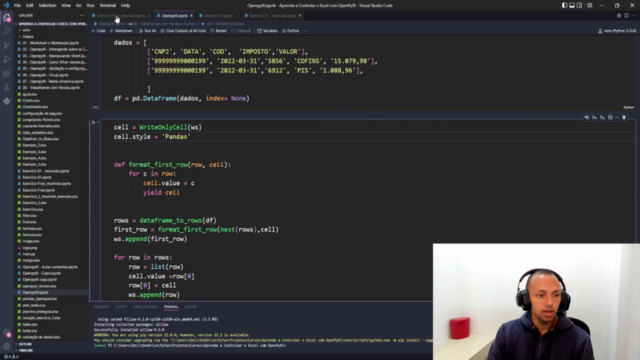Select the venv Python kernel picker

(x=617, y=31)
